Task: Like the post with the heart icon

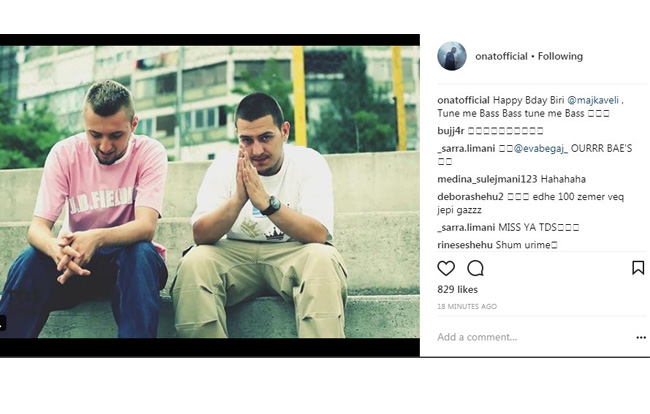Action: tap(446, 269)
